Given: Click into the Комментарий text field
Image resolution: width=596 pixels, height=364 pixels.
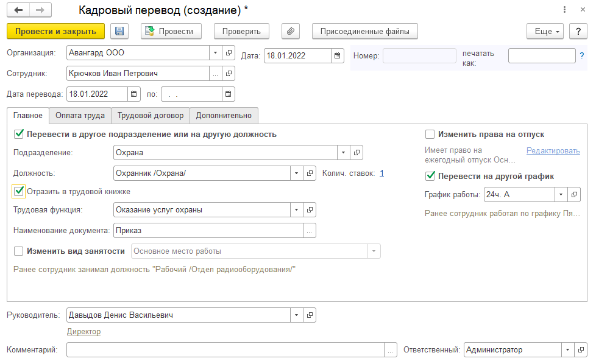Looking at the screenshot, I should click(225, 350).
